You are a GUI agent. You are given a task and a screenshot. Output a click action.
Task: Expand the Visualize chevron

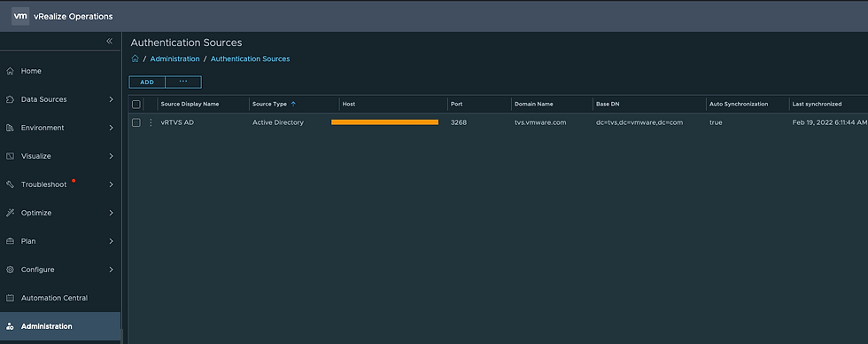click(112, 156)
